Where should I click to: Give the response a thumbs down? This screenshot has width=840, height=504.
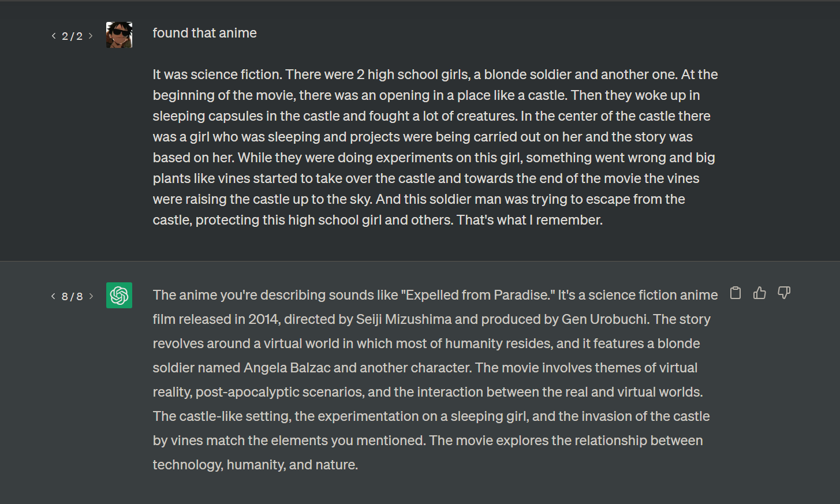[x=783, y=293]
